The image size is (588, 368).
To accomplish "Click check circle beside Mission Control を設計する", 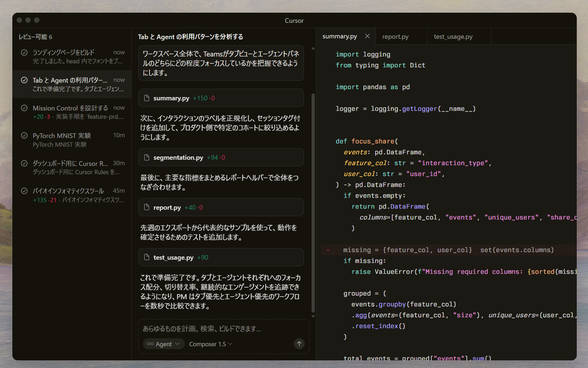I will click(24, 108).
